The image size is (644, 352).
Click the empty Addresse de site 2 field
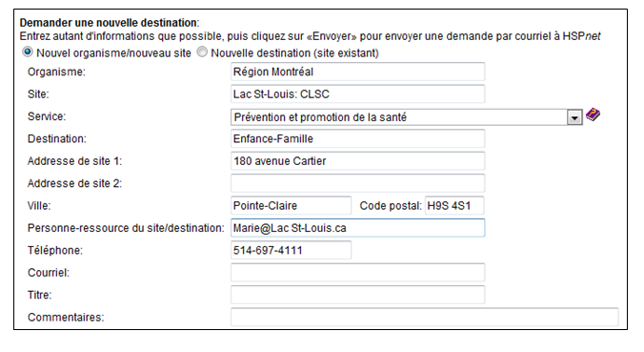tap(358, 183)
